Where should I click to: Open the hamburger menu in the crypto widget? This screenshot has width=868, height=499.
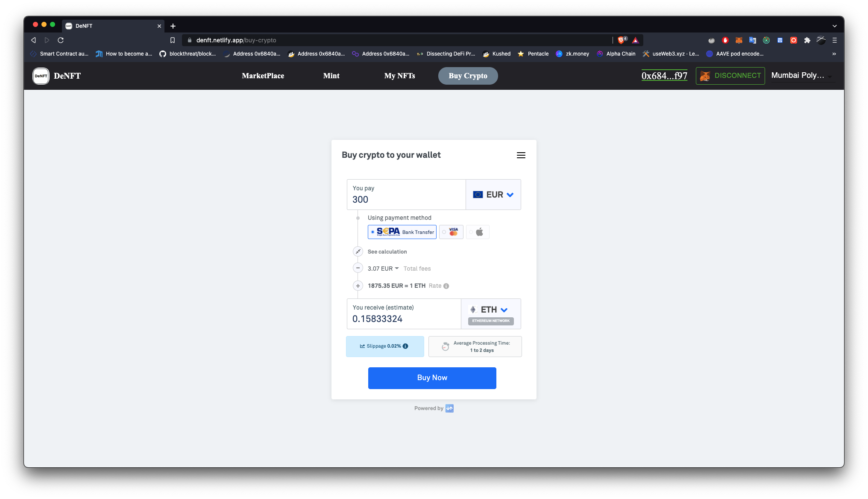(x=521, y=155)
